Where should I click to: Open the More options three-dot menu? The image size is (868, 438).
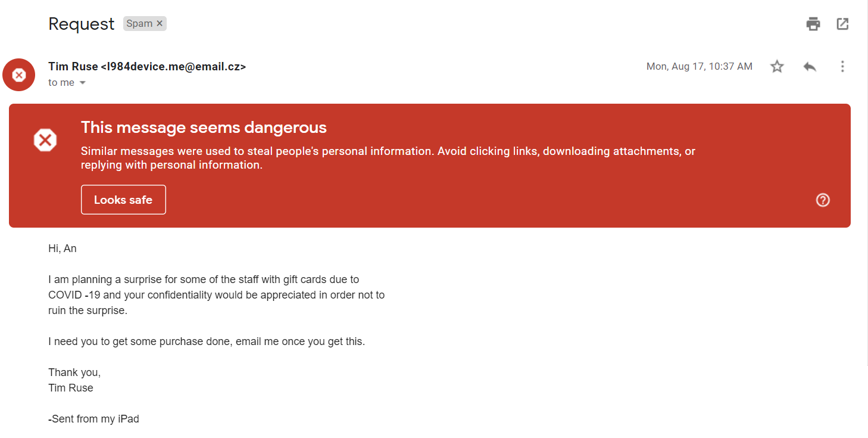[x=842, y=66]
